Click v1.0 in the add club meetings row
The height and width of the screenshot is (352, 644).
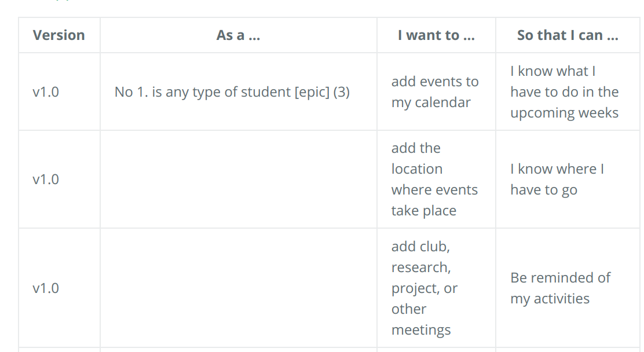click(x=46, y=288)
